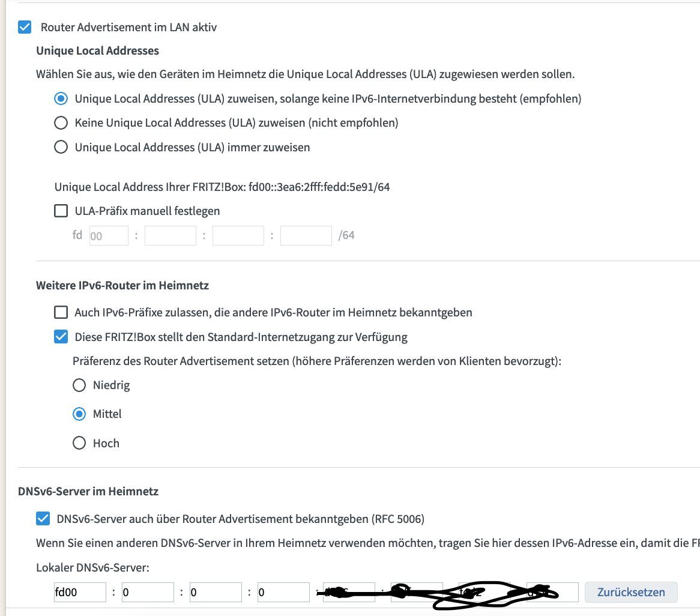Toggle DNSv6-Server über Router Advertisement bekanntgeben
The height and width of the screenshot is (616, 700).
point(43,519)
